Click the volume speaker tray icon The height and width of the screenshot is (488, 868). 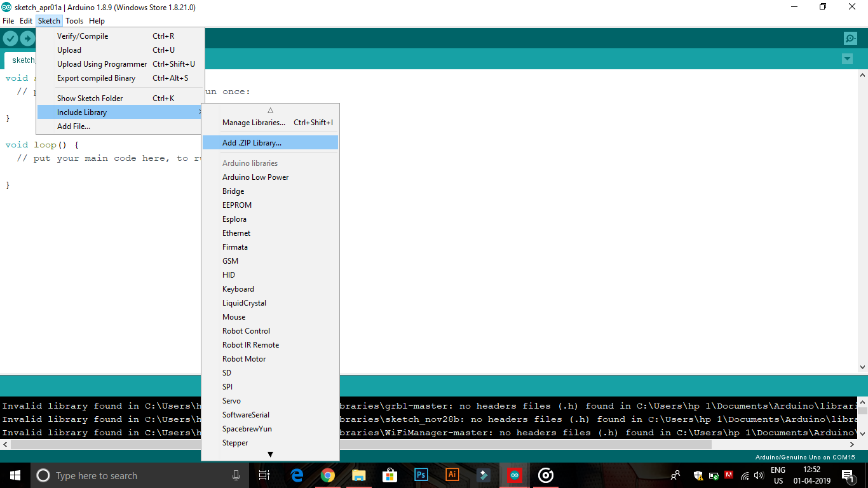click(x=759, y=475)
